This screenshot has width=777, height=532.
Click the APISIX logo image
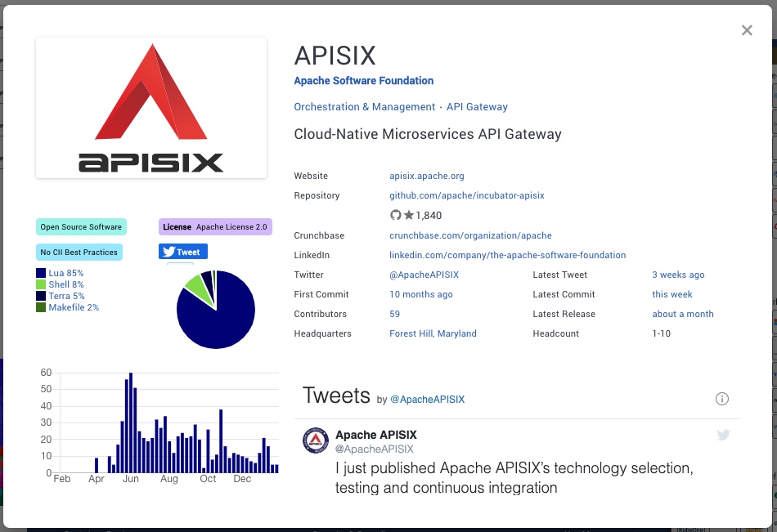(151, 108)
